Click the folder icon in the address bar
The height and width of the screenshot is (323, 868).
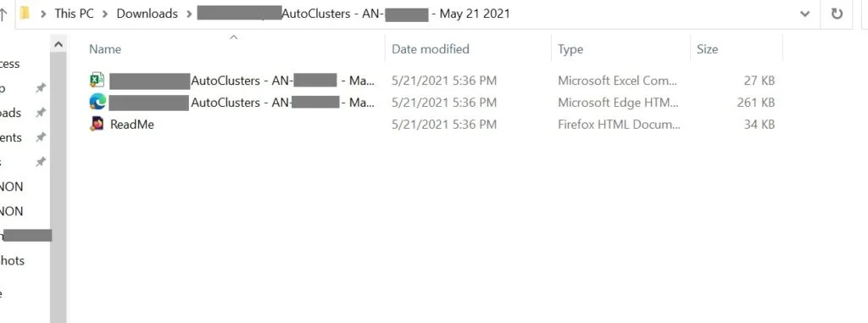(x=25, y=14)
